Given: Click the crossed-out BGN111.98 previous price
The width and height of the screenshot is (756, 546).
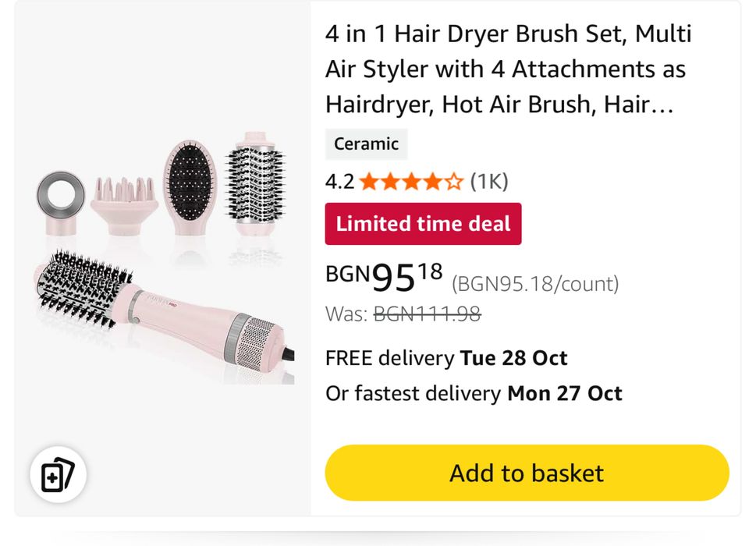Looking at the screenshot, I should click(x=427, y=314).
